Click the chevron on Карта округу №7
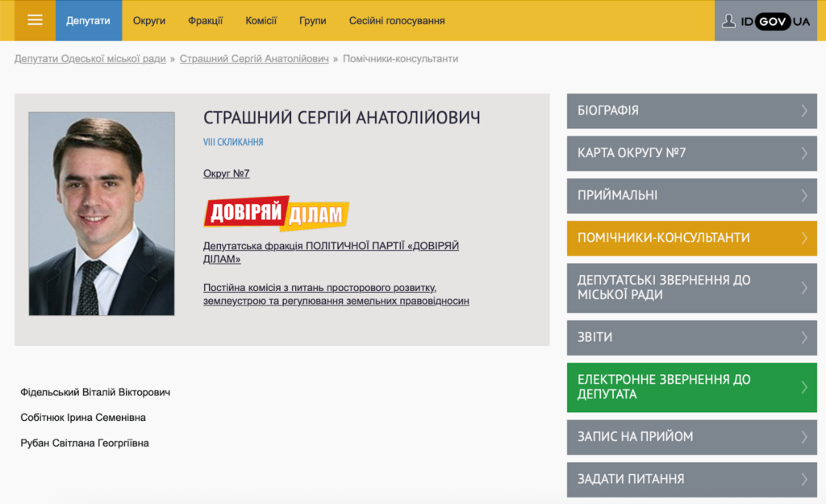Screen dimensions: 826x504 pos(803,153)
